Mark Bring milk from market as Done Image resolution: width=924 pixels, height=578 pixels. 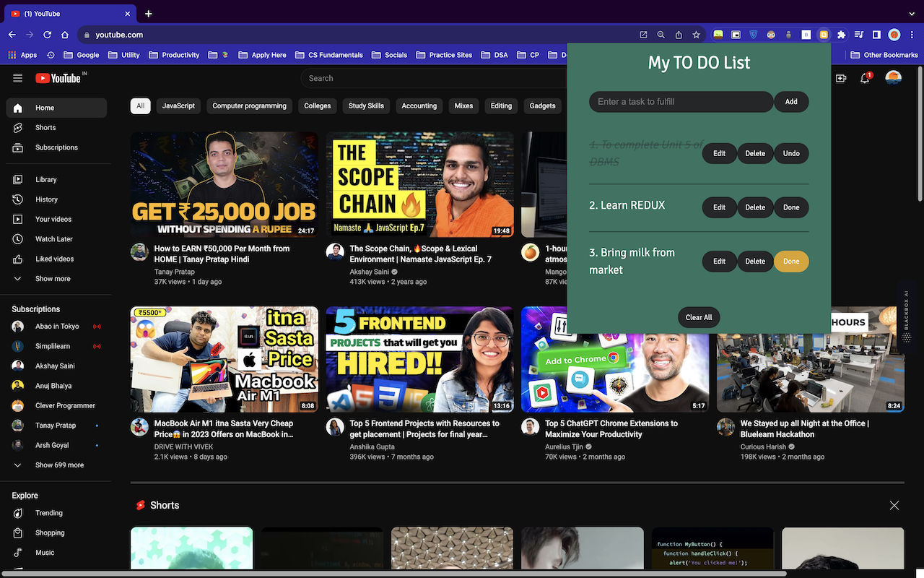click(791, 262)
